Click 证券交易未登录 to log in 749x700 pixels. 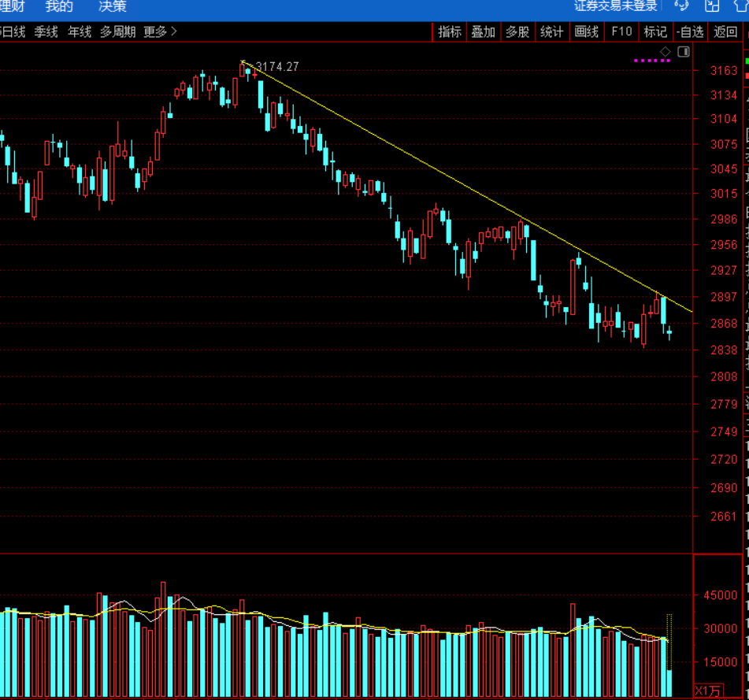coord(616,6)
